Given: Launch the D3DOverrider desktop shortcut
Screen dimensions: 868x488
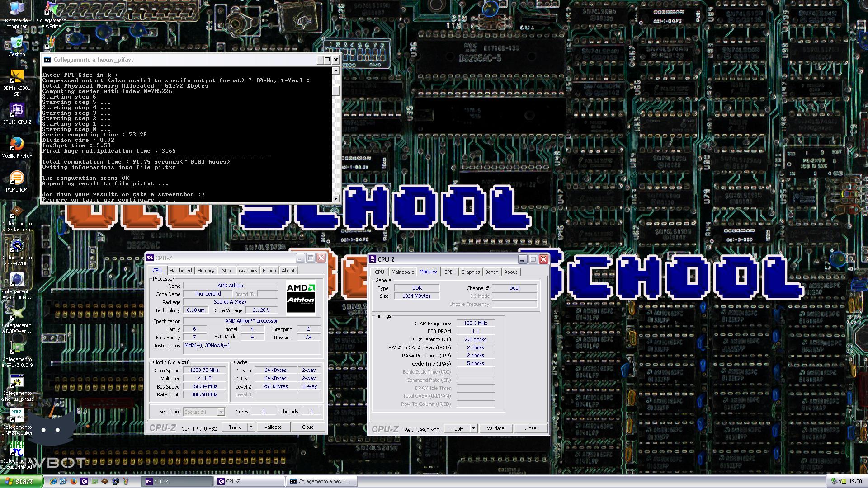Looking at the screenshot, I should point(17,320).
